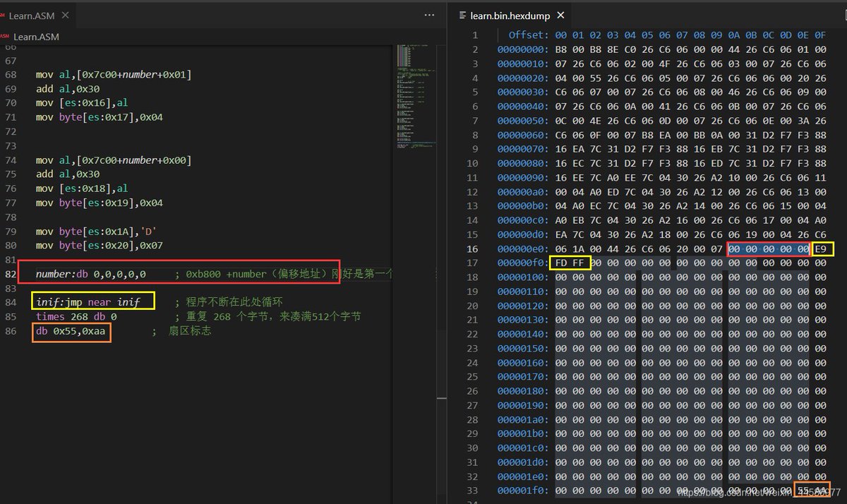Select line number 1 in hexdump gutter
The image size is (847, 504).
click(475, 35)
